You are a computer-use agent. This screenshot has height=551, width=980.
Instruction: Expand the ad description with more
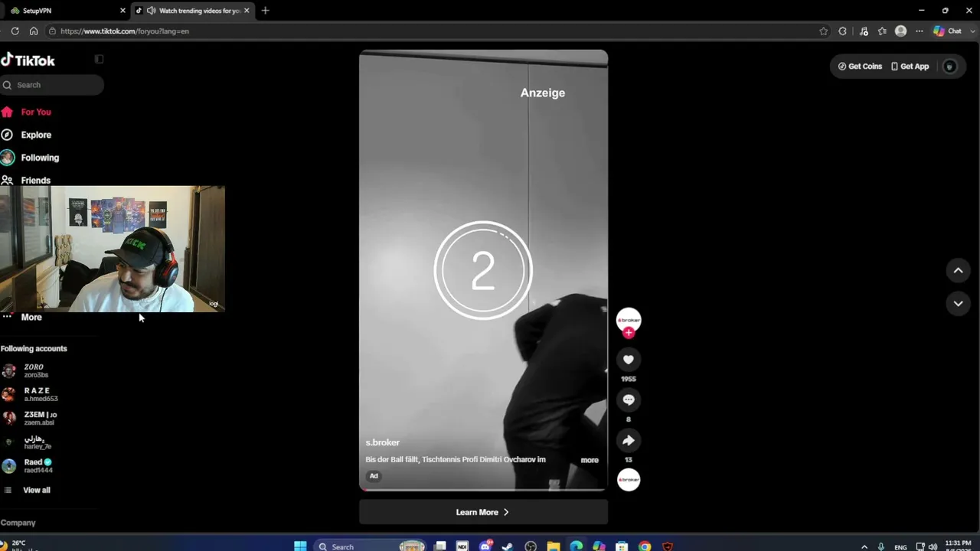(590, 460)
